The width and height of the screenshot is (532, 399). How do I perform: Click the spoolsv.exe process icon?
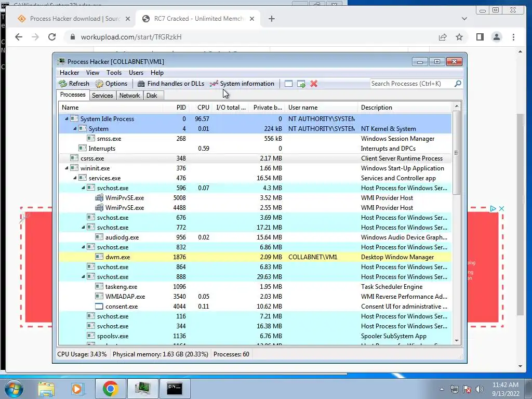coord(90,336)
